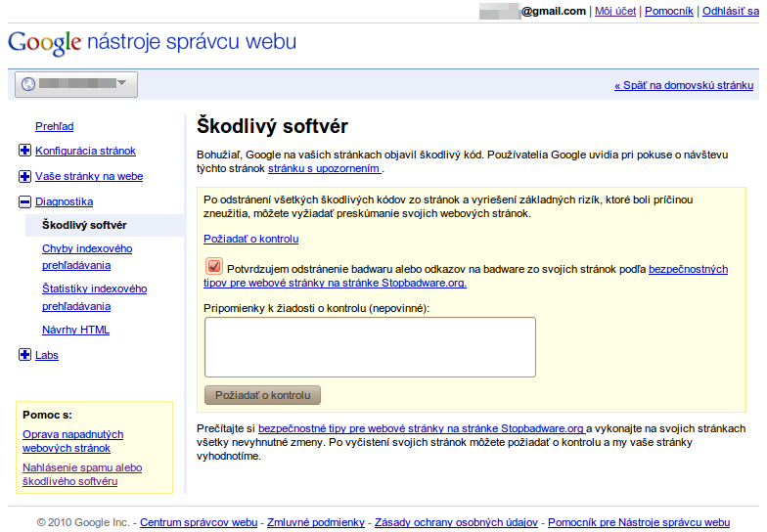
Task: Click Požiadať o kontrolu link
Action: point(250,239)
